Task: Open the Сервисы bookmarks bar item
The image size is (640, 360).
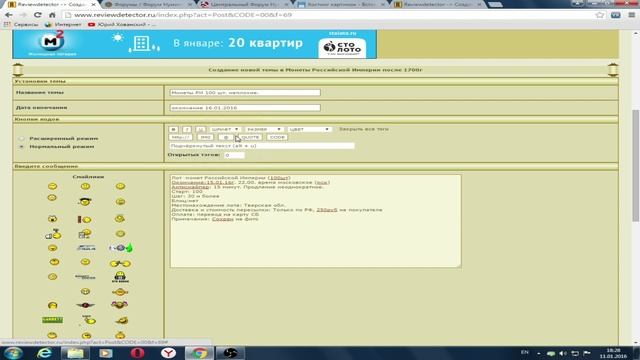Action: (21, 24)
